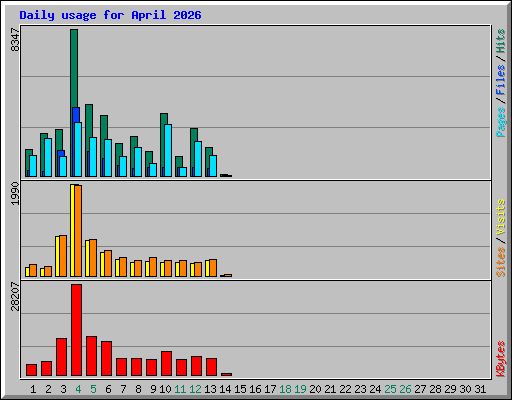Click day label 21 on the x-axis
This screenshot has width=512, height=400.
click(x=330, y=389)
